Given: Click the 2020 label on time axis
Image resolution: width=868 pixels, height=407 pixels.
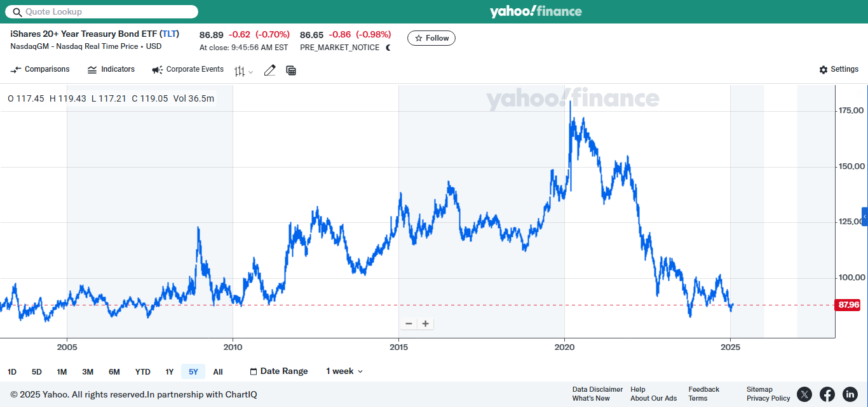Looking at the screenshot, I should coord(565,347).
